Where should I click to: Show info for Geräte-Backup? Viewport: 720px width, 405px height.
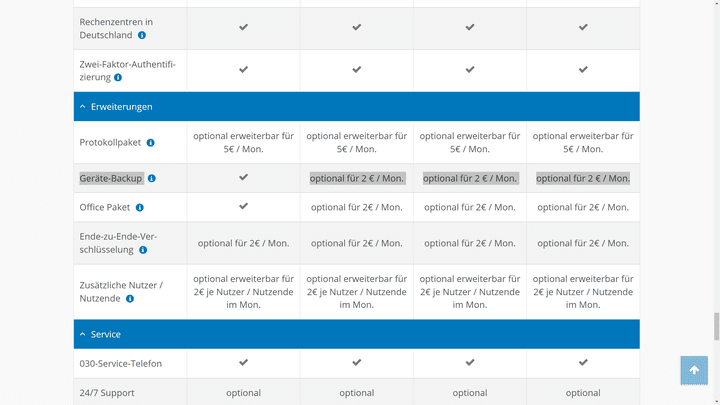(152, 178)
